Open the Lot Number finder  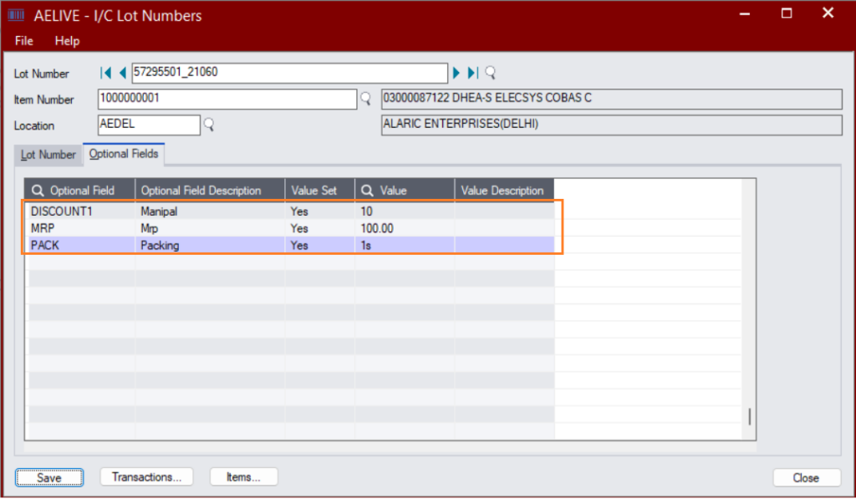[489, 73]
